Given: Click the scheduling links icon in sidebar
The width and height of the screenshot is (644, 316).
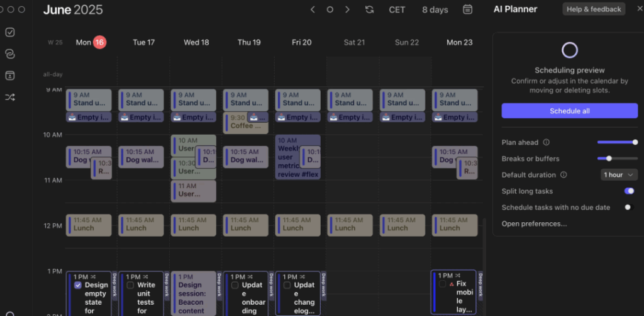Looking at the screenshot, I should point(10,54).
